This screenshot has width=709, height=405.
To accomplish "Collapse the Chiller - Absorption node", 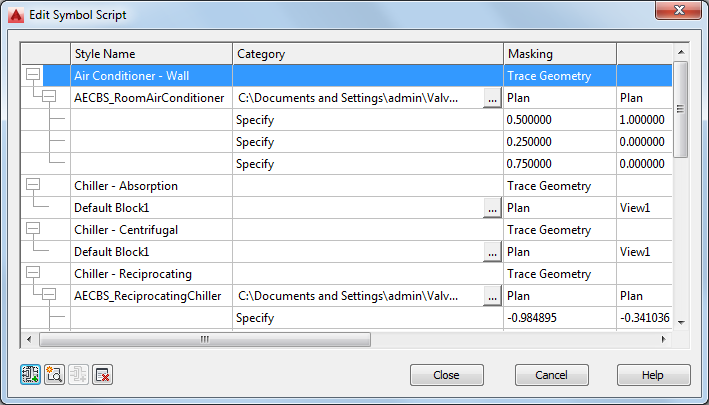I will click(33, 184).
